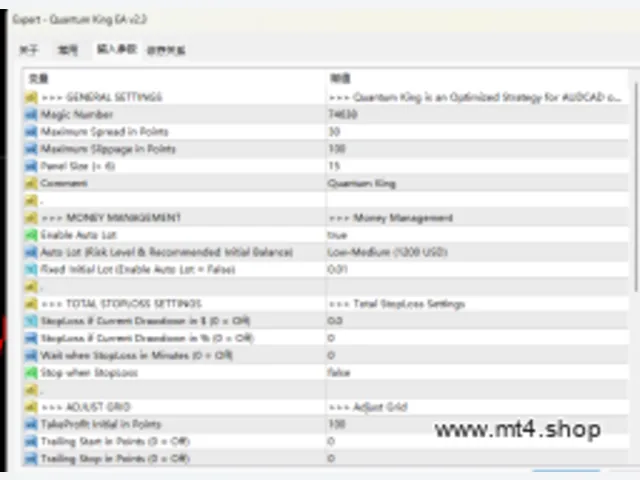Screen dimensions: 640x480
Task: Open the 依存关系 tab
Action: tap(166, 50)
